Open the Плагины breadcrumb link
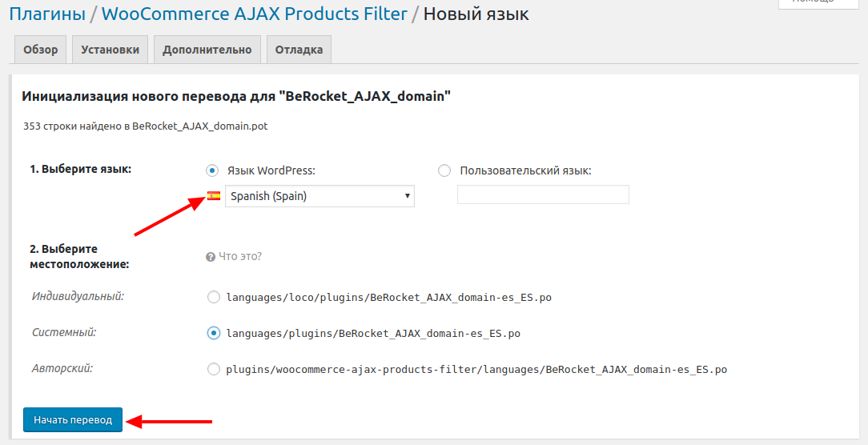Viewport: 868px width, 445px height. coord(47,14)
